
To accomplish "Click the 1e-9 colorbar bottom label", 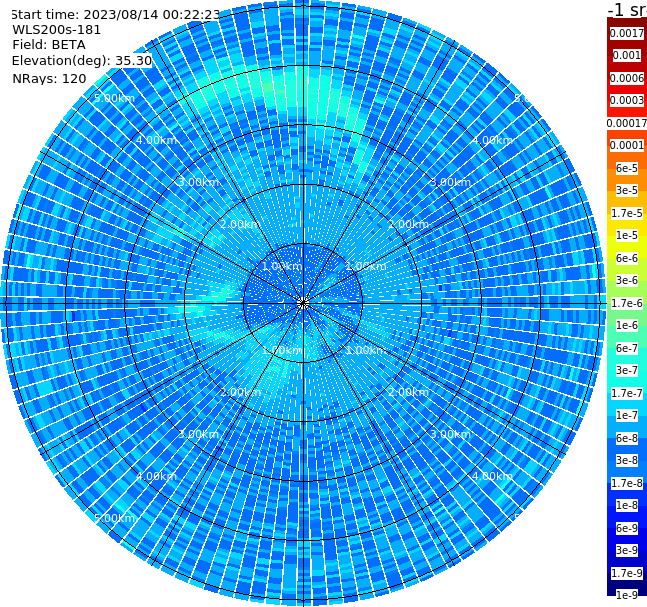I will [627, 595].
